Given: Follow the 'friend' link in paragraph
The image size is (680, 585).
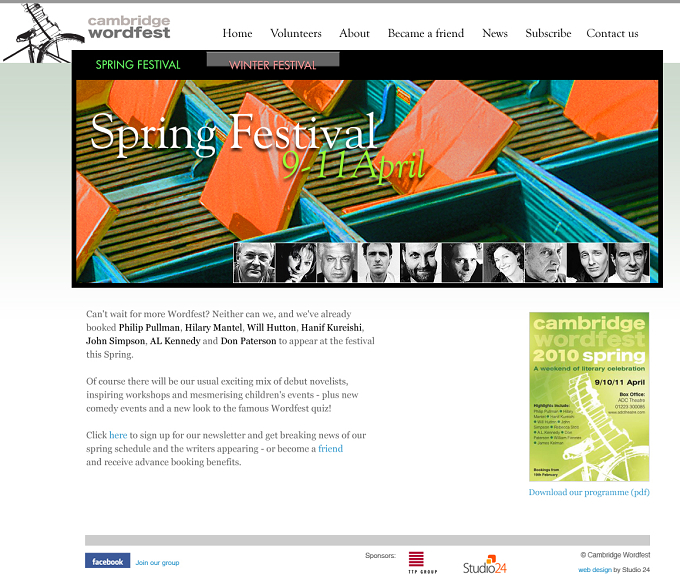Looking at the screenshot, I should tap(330, 449).
